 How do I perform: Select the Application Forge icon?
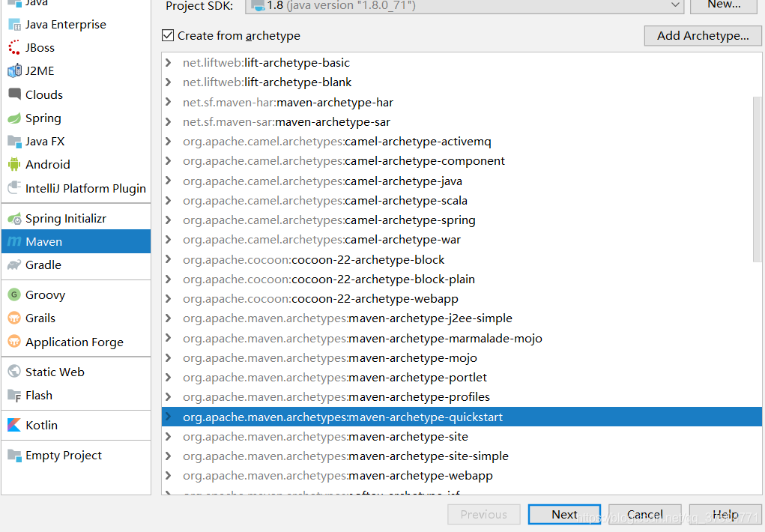tap(15, 342)
